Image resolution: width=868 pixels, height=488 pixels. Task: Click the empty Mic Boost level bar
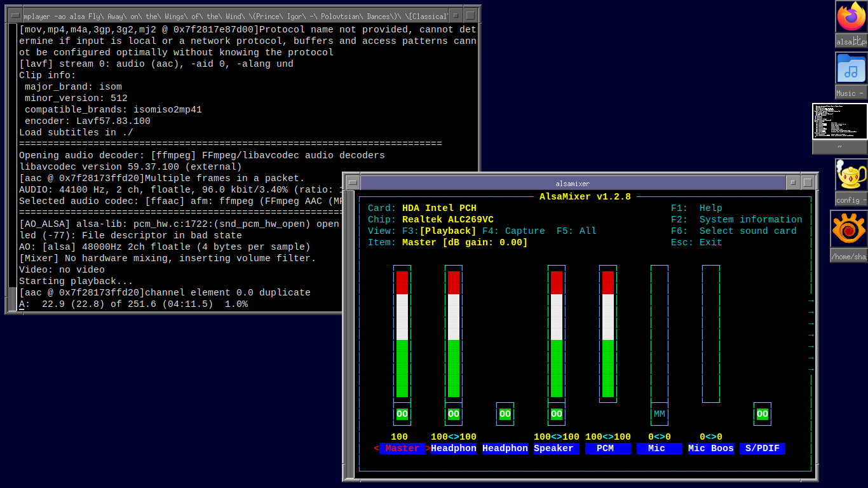[711, 334]
